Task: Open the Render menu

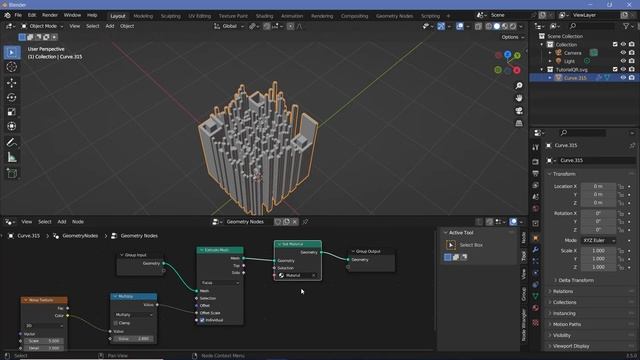Action: coord(50,15)
